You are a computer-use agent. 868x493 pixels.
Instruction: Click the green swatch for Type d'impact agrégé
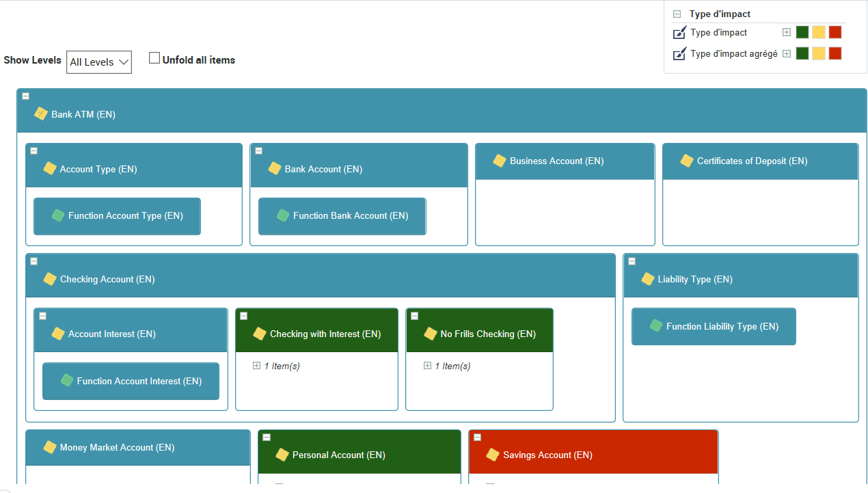point(802,53)
